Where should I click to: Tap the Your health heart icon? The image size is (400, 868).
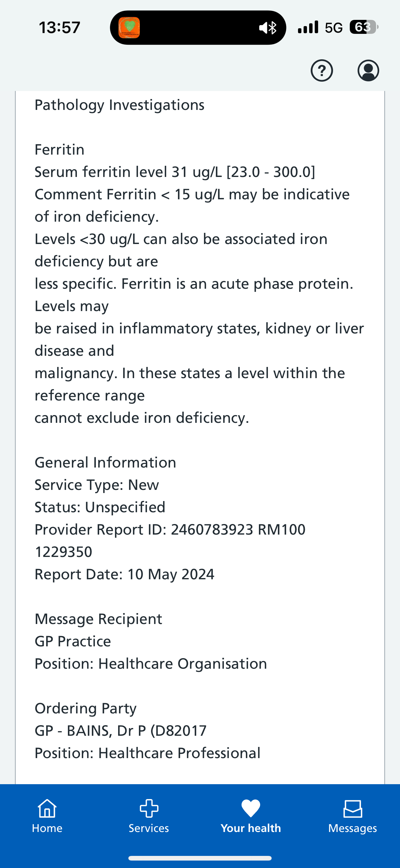click(251, 809)
